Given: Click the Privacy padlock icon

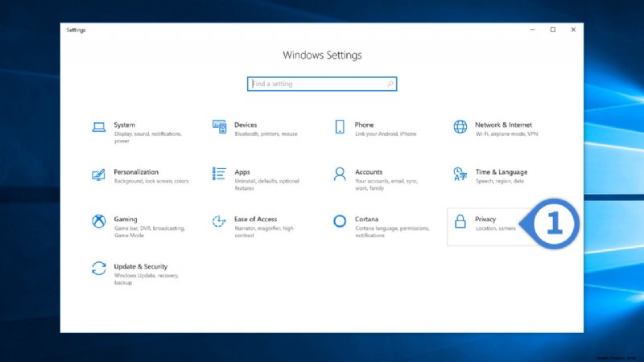Looking at the screenshot, I should tap(460, 221).
